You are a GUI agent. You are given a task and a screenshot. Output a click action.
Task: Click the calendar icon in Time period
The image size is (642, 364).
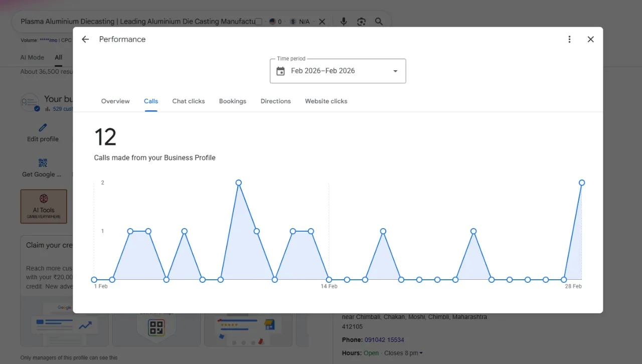click(281, 71)
